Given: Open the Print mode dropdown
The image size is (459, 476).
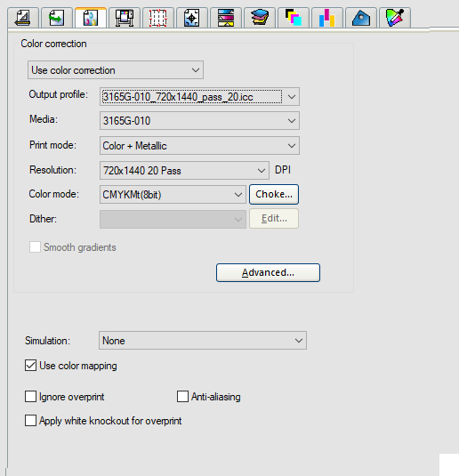Looking at the screenshot, I should pyautogui.click(x=199, y=146).
